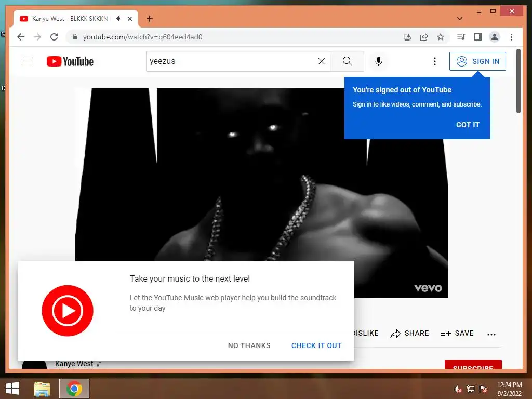Image resolution: width=532 pixels, height=399 pixels.
Task: Toggle Chrome side panel
Action: coord(478,37)
